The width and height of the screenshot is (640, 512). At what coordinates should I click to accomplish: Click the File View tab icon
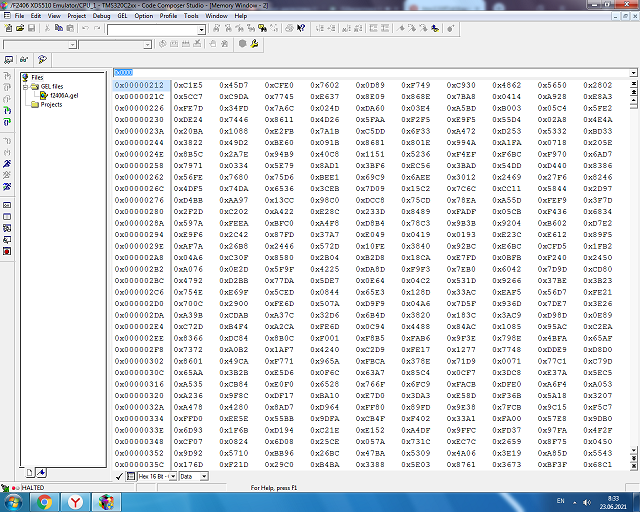coord(30,473)
